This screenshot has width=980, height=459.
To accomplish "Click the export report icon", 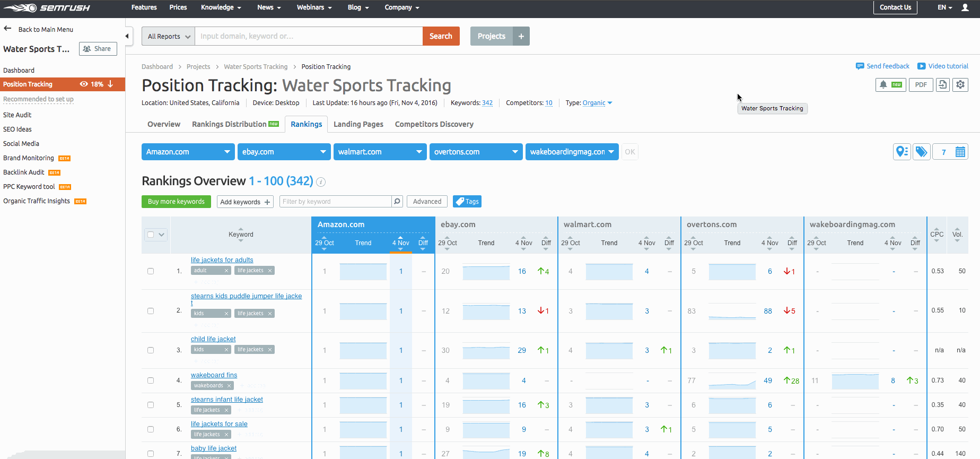I will click(x=942, y=85).
